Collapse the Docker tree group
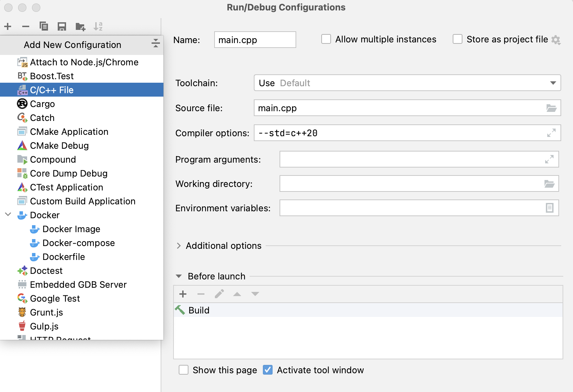The image size is (573, 392). [8, 215]
